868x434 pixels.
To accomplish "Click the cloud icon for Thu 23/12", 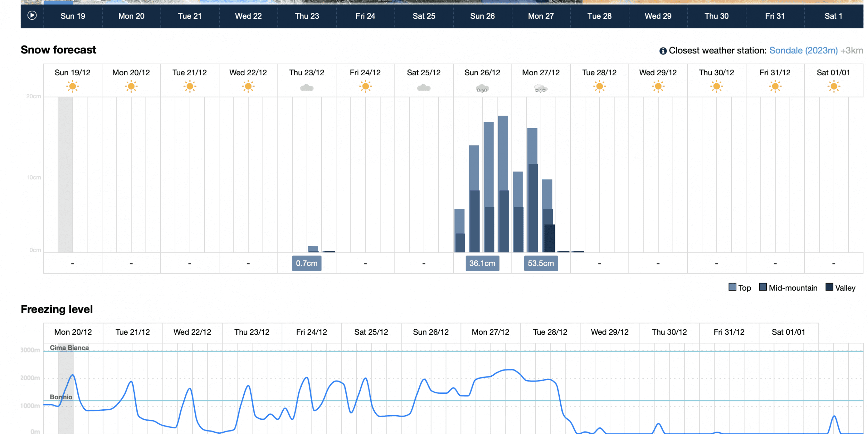I will click(x=307, y=88).
